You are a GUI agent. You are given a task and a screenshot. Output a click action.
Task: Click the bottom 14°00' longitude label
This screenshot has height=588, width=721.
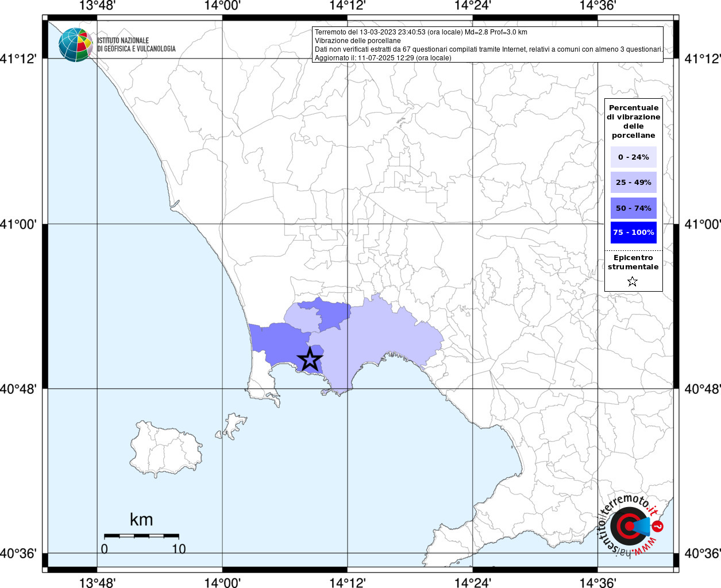click(222, 582)
